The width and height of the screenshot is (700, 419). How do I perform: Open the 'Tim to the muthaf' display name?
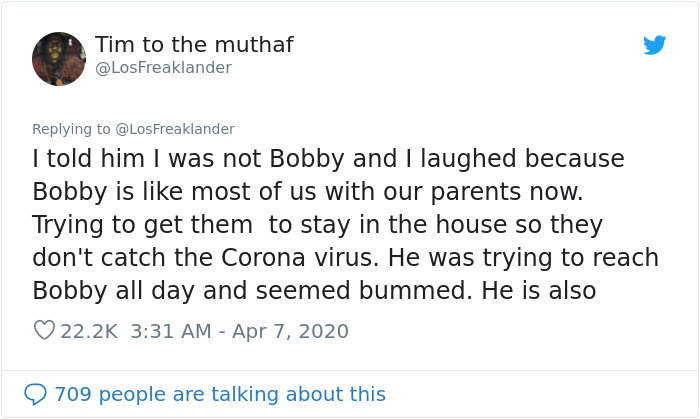click(194, 45)
